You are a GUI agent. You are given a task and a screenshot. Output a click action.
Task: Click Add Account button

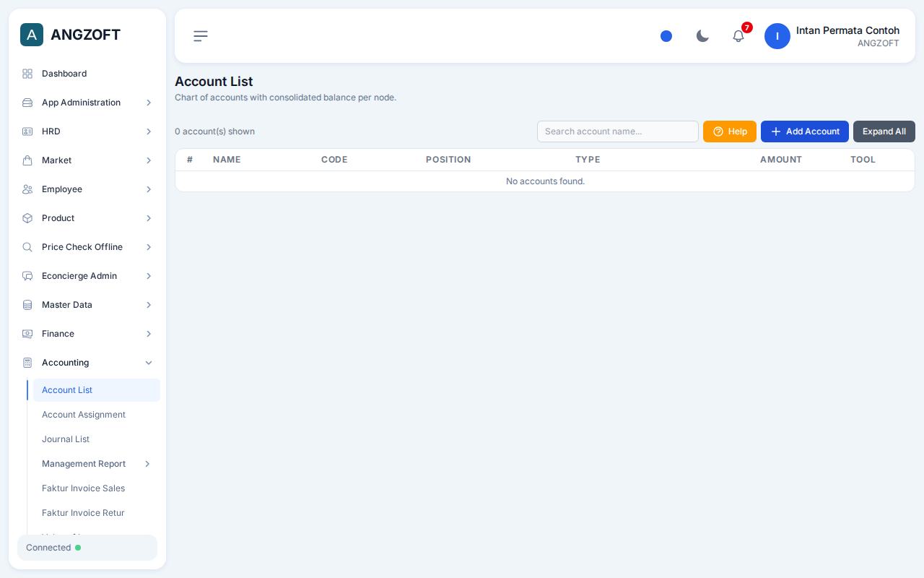tap(805, 131)
